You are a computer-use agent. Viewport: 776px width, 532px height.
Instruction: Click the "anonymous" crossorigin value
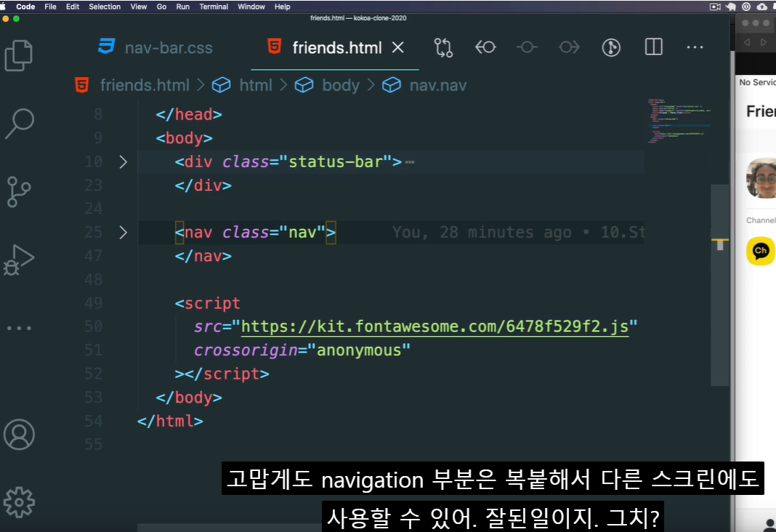359,350
